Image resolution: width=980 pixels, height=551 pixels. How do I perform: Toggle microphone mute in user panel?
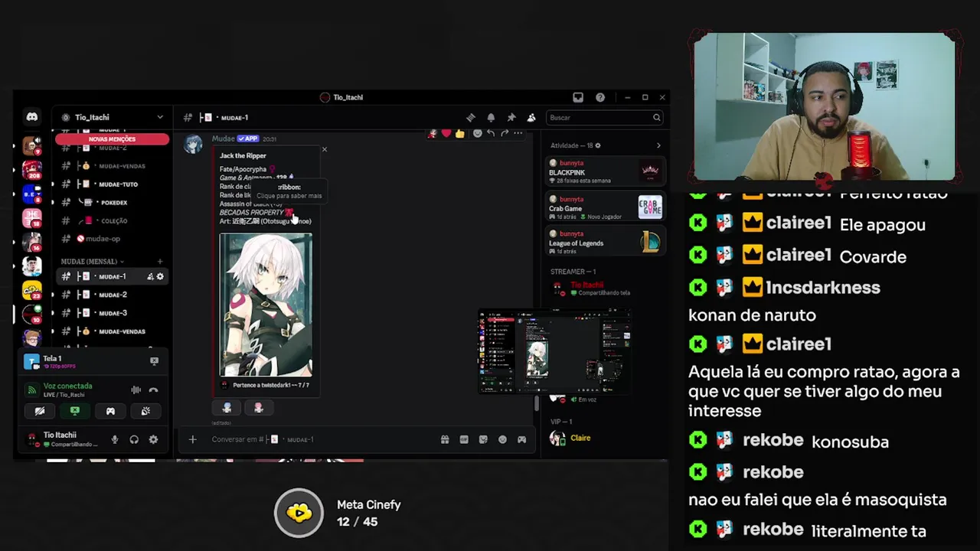115,439
